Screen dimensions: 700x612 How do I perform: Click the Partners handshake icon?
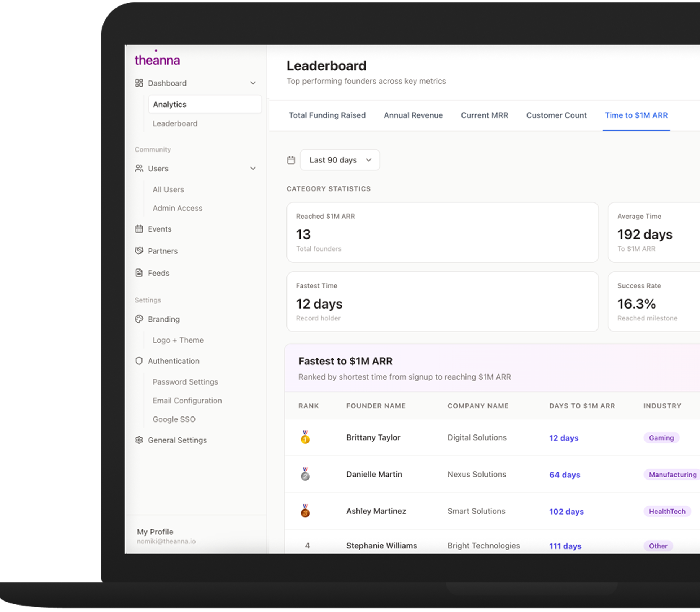click(139, 251)
